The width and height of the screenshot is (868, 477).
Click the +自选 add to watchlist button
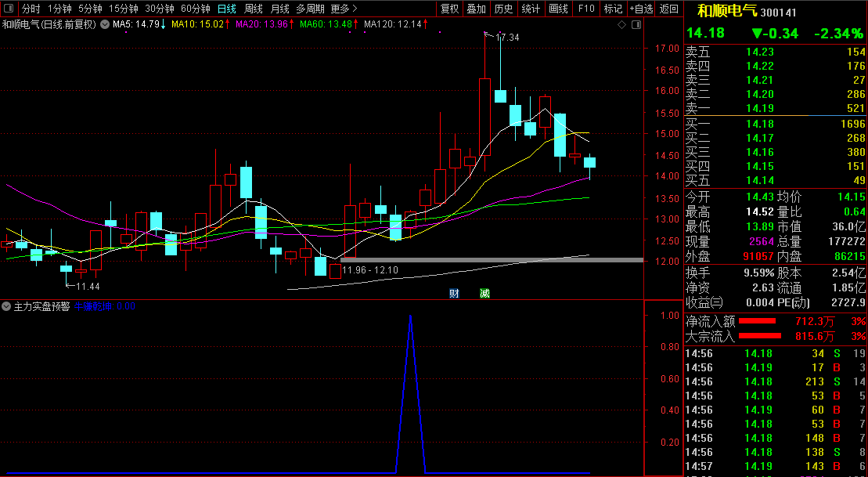pyautogui.click(x=640, y=9)
